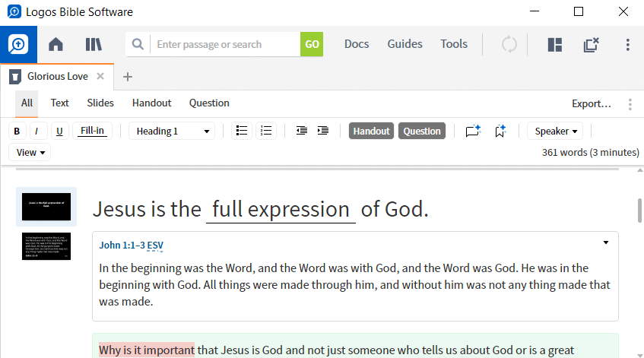The image size is (644, 358).
Task: Toggle bold formatting
Action: click(17, 131)
